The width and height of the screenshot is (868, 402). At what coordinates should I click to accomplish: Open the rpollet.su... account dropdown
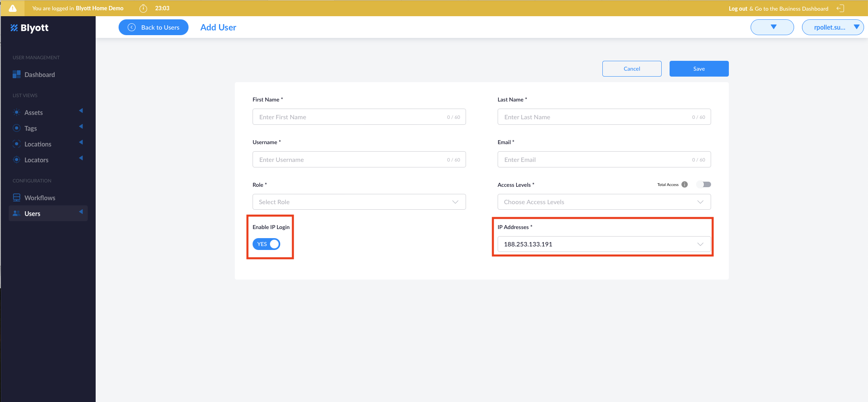832,27
